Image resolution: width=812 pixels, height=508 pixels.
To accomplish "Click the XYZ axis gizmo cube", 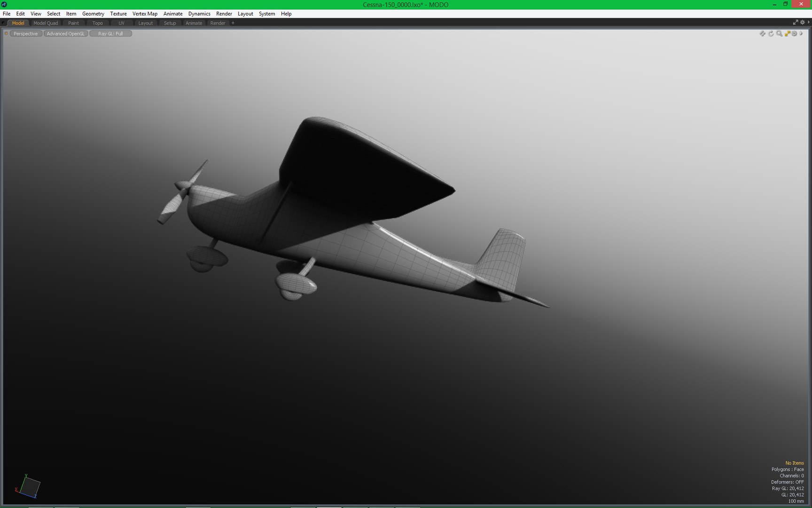I will point(28,486).
